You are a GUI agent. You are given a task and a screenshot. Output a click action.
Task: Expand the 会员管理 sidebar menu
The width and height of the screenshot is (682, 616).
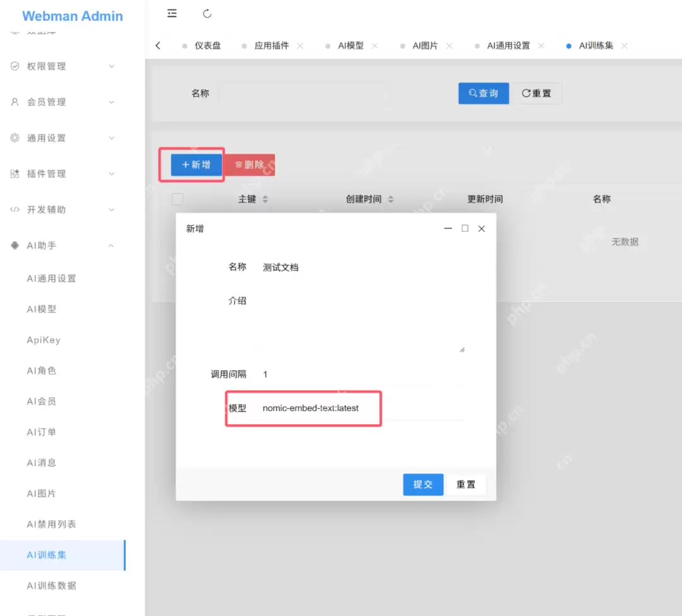112,102
